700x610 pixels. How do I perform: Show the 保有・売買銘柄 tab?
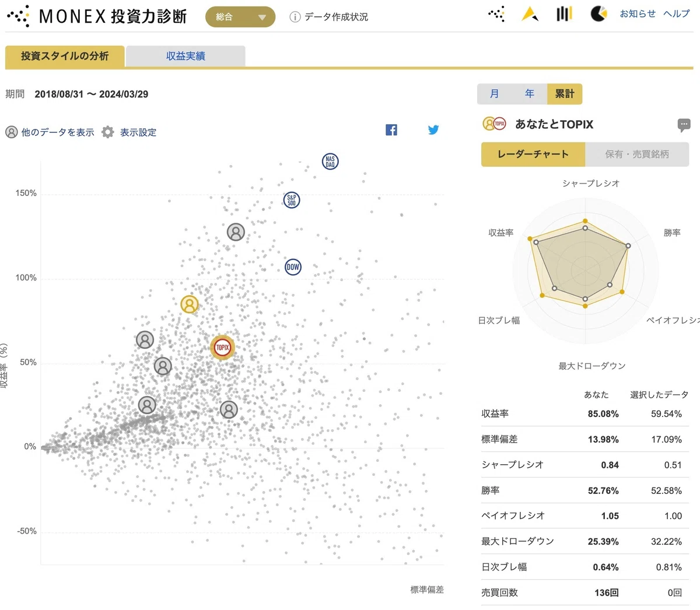pyautogui.click(x=637, y=155)
